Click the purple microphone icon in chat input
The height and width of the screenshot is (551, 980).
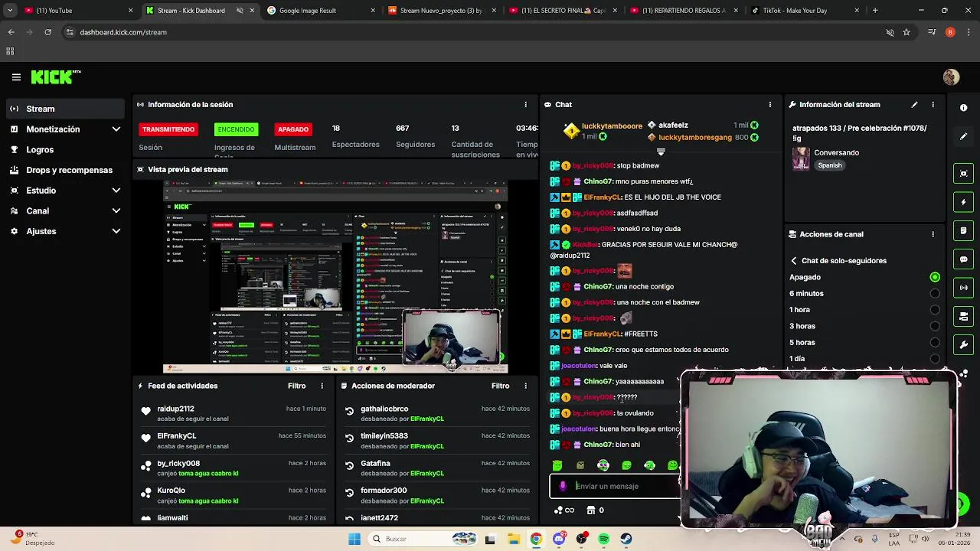pyautogui.click(x=563, y=486)
